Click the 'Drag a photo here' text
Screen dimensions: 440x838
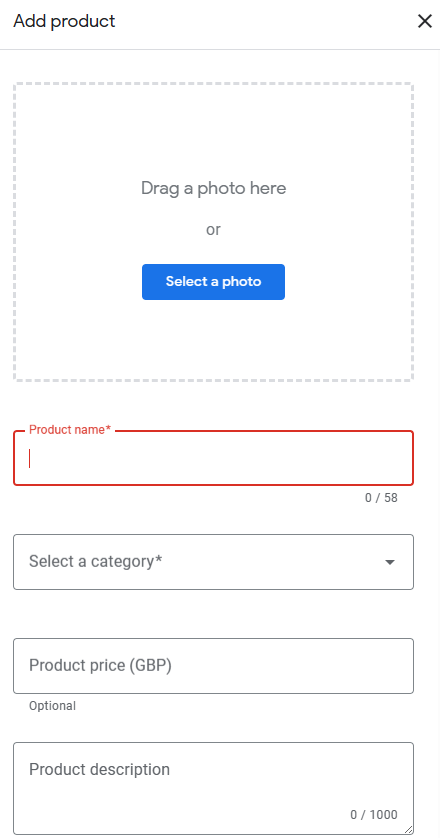click(213, 188)
